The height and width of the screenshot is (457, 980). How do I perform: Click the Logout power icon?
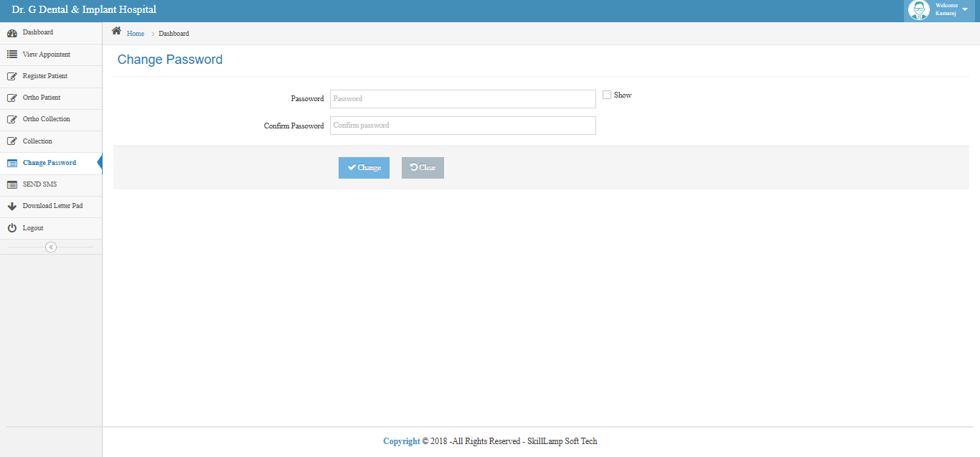[x=11, y=228]
